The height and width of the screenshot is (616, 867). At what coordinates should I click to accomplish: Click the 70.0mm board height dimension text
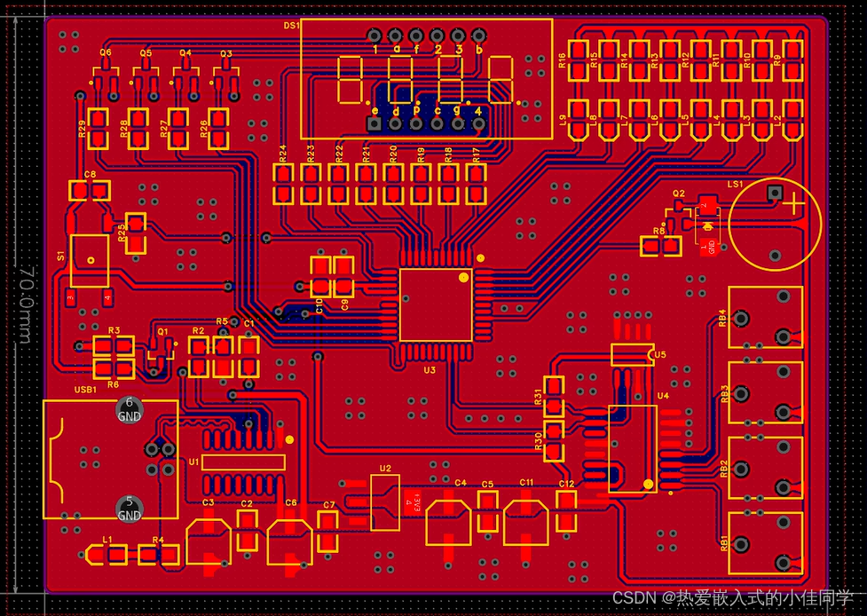click(28, 306)
